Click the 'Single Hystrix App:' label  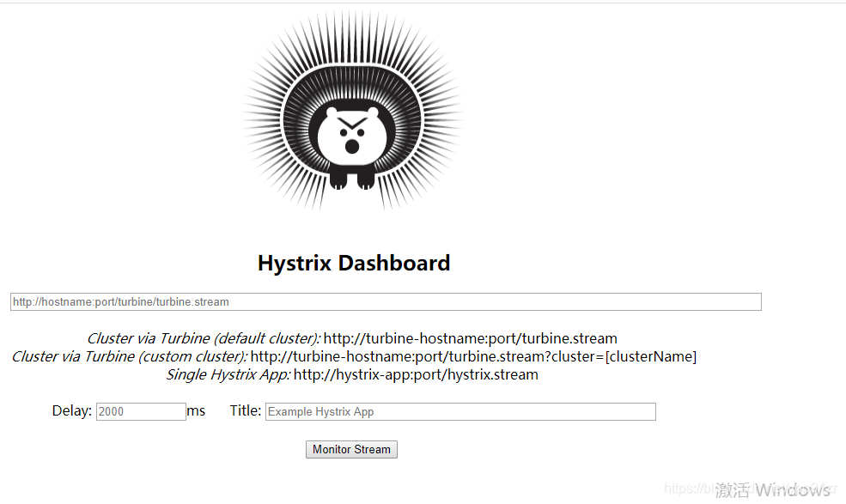228,374
